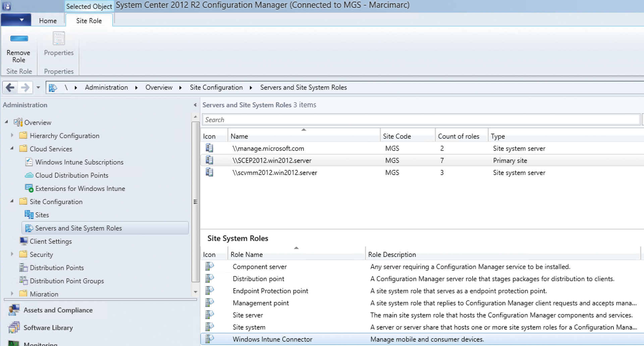Viewport: 644px width, 346px height.
Task: Select the Extensions for Windows Intune icon
Action: (29, 188)
